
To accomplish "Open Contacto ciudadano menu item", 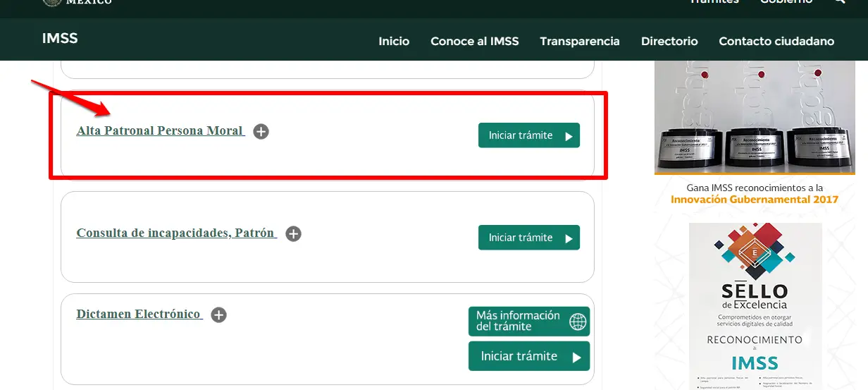I will point(776,41).
